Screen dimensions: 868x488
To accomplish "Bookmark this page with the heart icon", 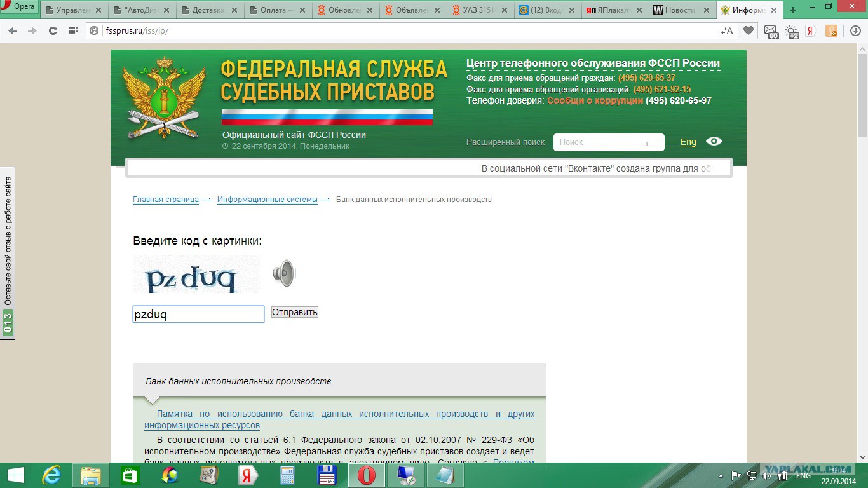I will 749,30.
